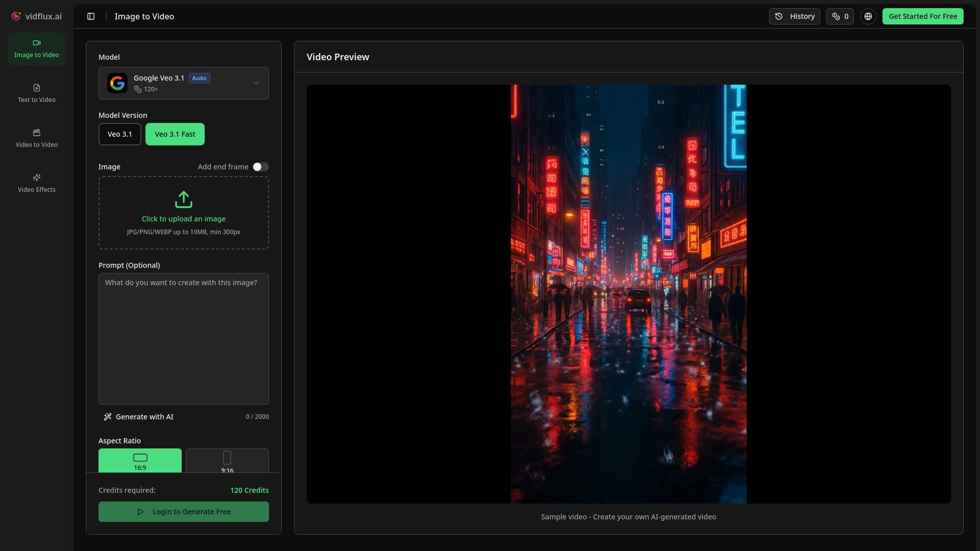Enable the Add end frame toggle
The image size is (980, 551).
point(260,166)
